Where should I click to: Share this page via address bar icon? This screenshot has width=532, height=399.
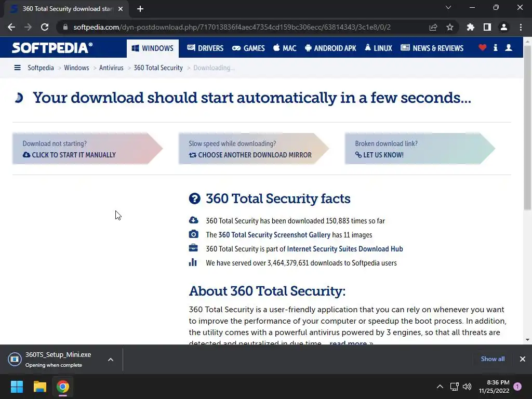(433, 27)
